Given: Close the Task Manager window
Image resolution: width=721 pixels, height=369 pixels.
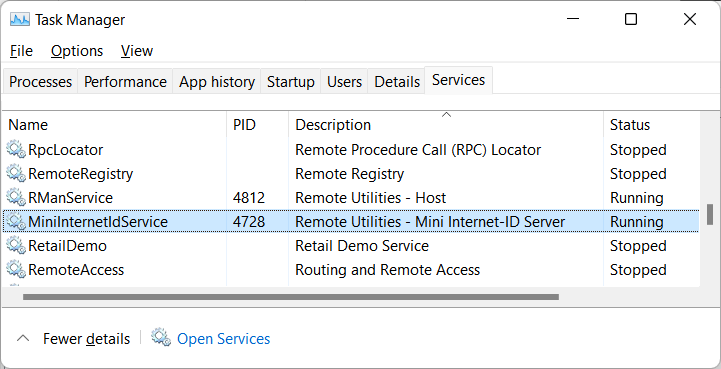Looking at the screenshot, I should pyautogui.click(x=690, y=19).
